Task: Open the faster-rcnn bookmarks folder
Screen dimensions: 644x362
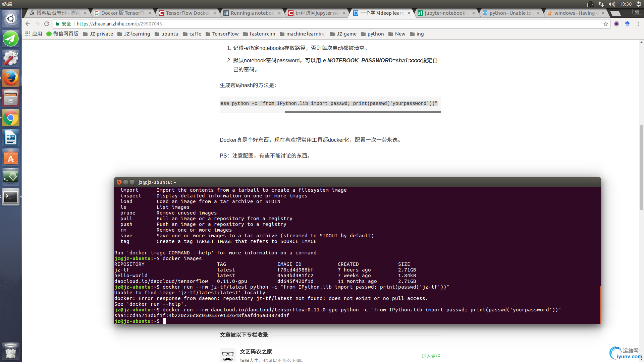Action: (259, 34)
